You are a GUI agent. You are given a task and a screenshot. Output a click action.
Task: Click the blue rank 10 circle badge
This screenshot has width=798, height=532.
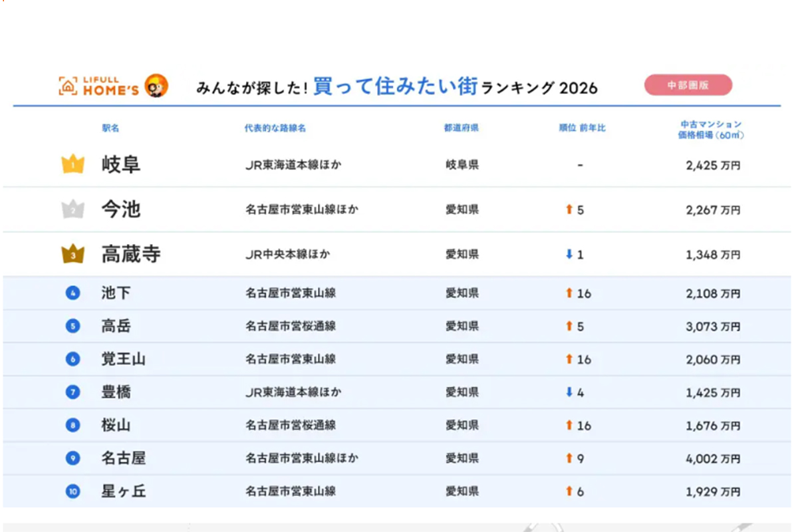pyautogui.click(x=72, y=491)
